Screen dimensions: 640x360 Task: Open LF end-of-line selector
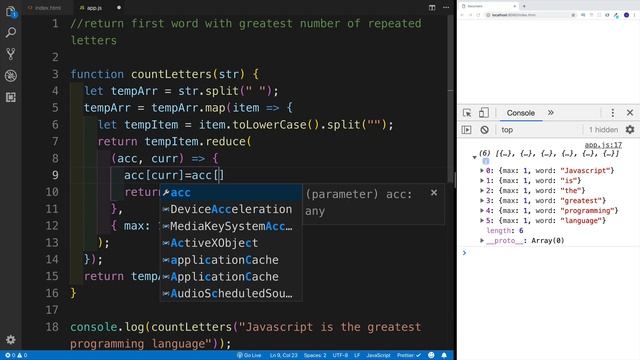click(357, 355)
